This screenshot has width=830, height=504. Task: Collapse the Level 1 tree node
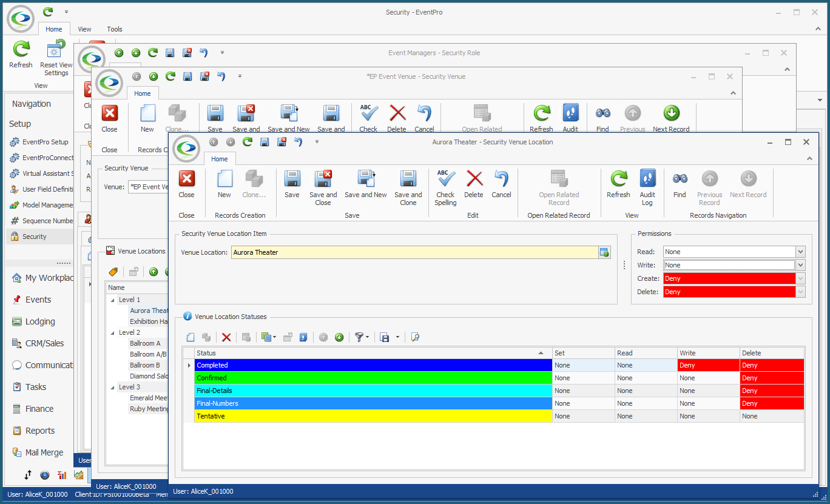112,300
